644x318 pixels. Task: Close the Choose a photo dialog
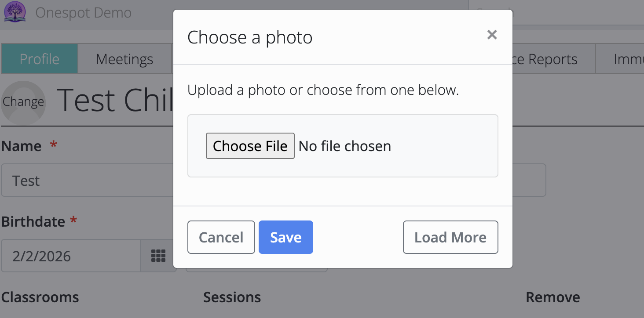492,35
